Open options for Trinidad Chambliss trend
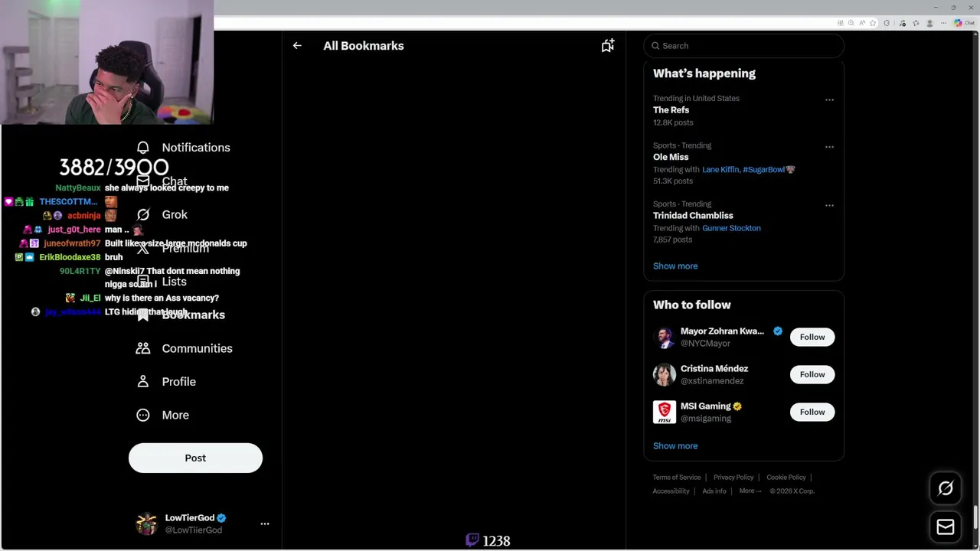The width and height of the screenshot is (980, 551). (x=829, y=205)
